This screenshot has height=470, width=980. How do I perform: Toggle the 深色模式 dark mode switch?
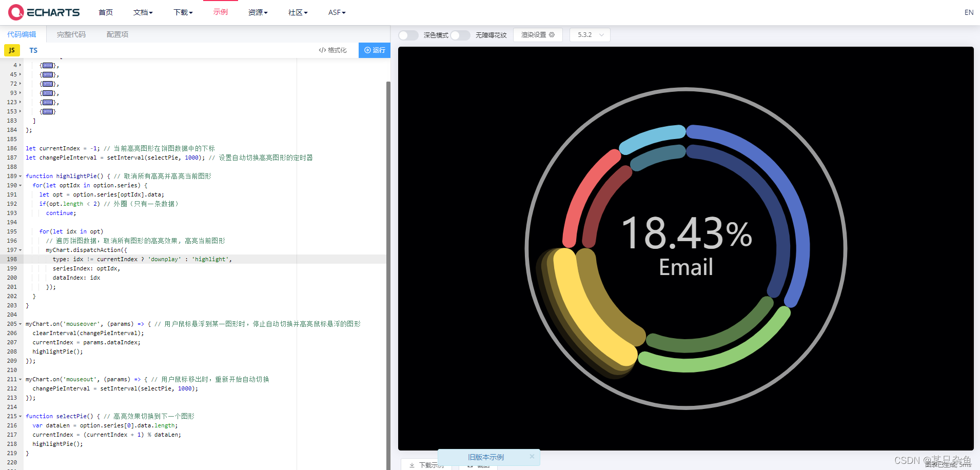click(x=408, y=35)
